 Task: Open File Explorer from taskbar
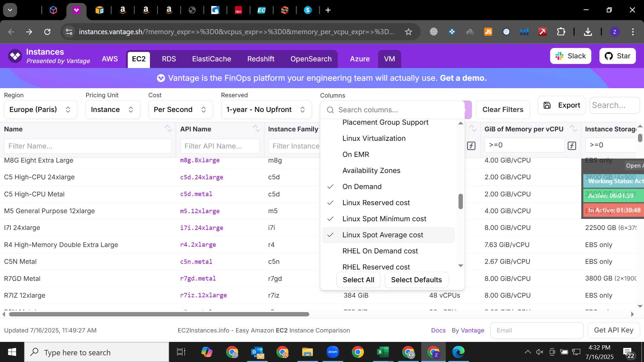(x=307, y=352)
